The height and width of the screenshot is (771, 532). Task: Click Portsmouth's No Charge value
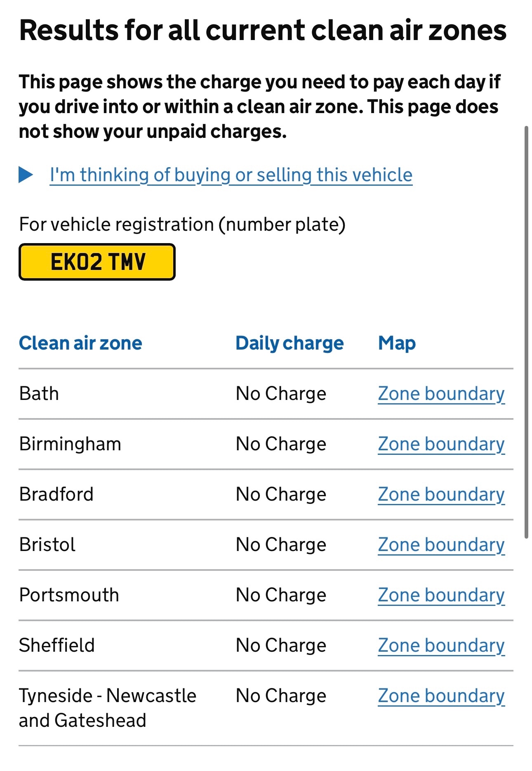coord(281,595)
